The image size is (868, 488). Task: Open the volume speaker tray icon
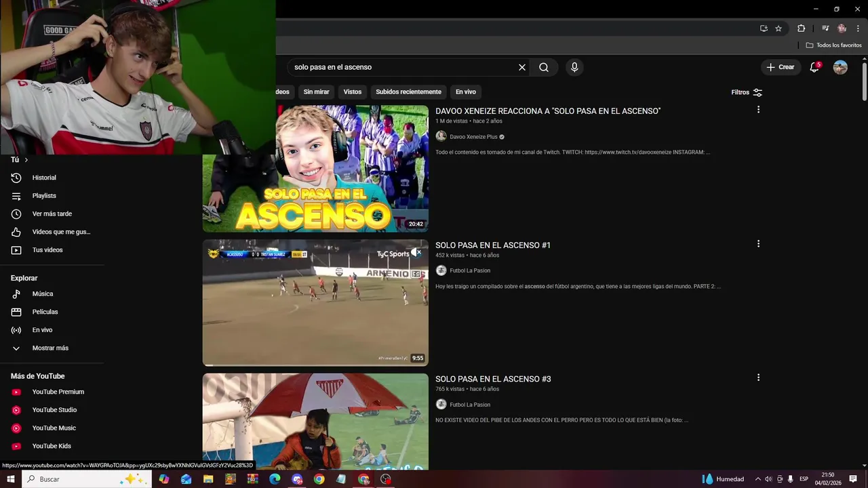(x=768, y=479)
